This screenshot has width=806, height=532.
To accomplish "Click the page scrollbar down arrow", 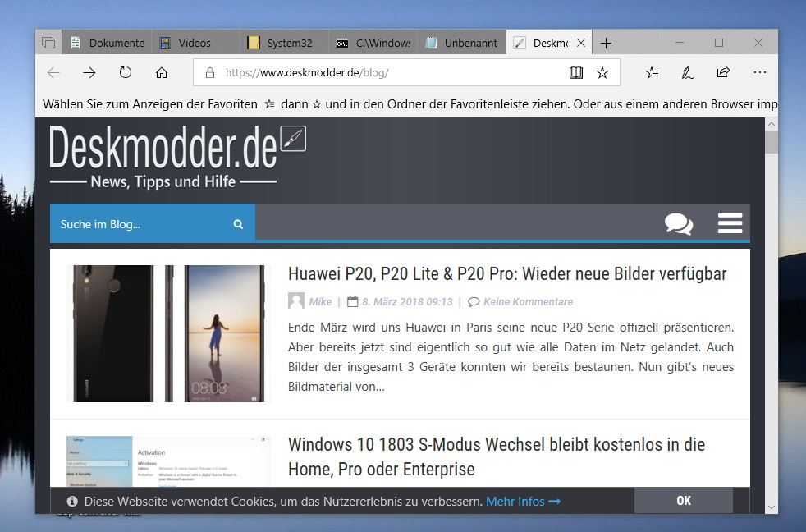I will pyautogui.click(x=772, y=507).
